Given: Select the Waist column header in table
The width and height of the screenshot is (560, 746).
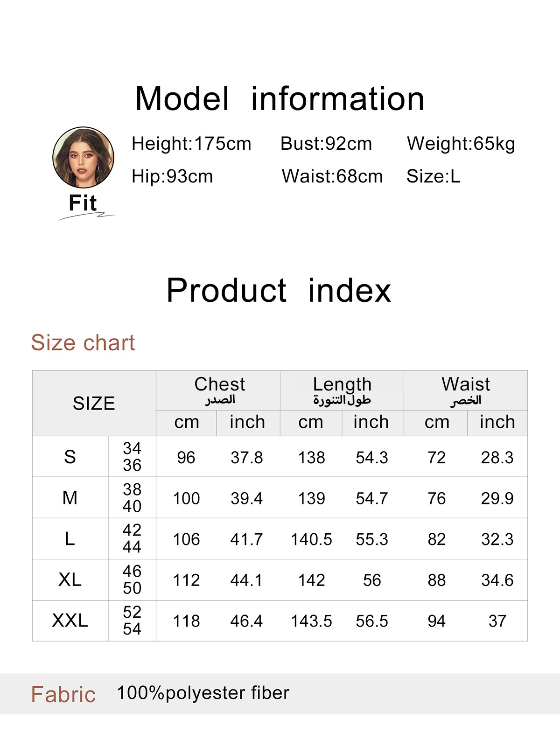Looking at the screenshot, I should click(x=466, y=390).
